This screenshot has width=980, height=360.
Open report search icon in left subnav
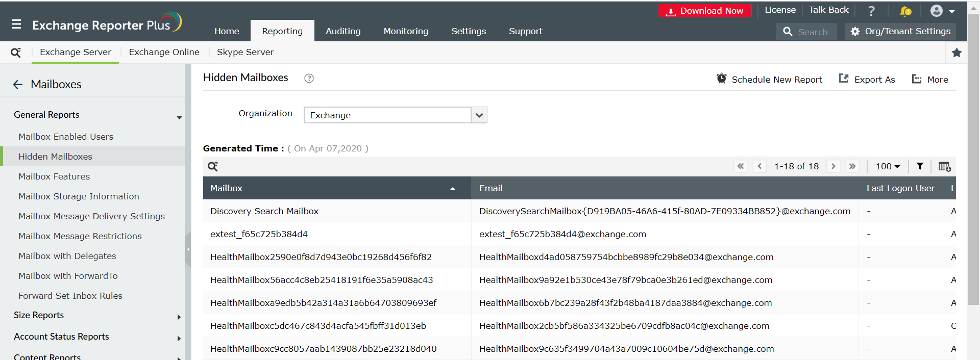pyautogui.click(x=16, y=53)
